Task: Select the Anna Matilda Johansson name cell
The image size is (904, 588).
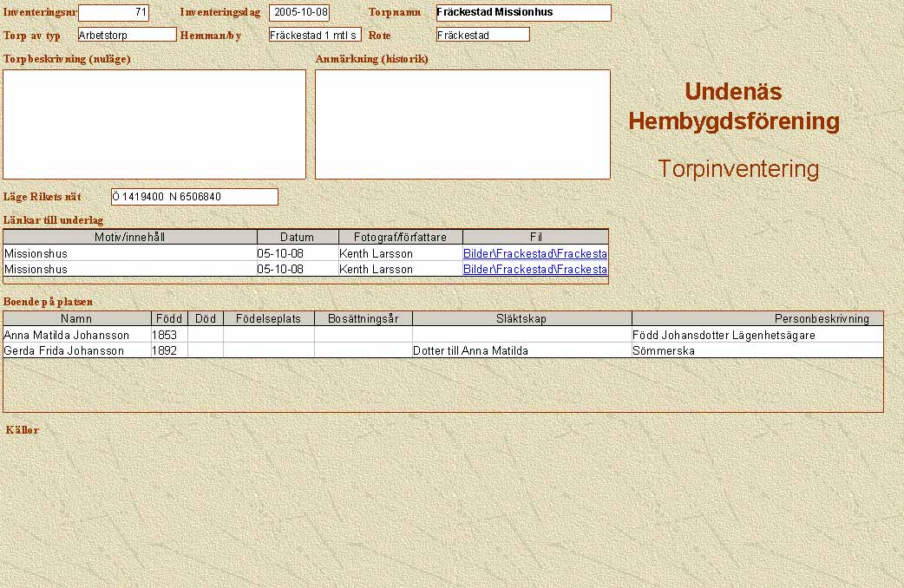Action: (x=76, y=335)
